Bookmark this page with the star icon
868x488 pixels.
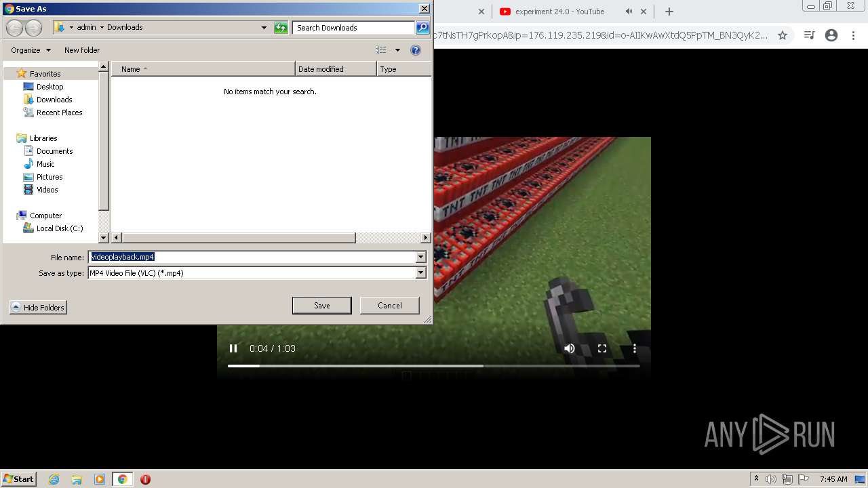point(783,35)
